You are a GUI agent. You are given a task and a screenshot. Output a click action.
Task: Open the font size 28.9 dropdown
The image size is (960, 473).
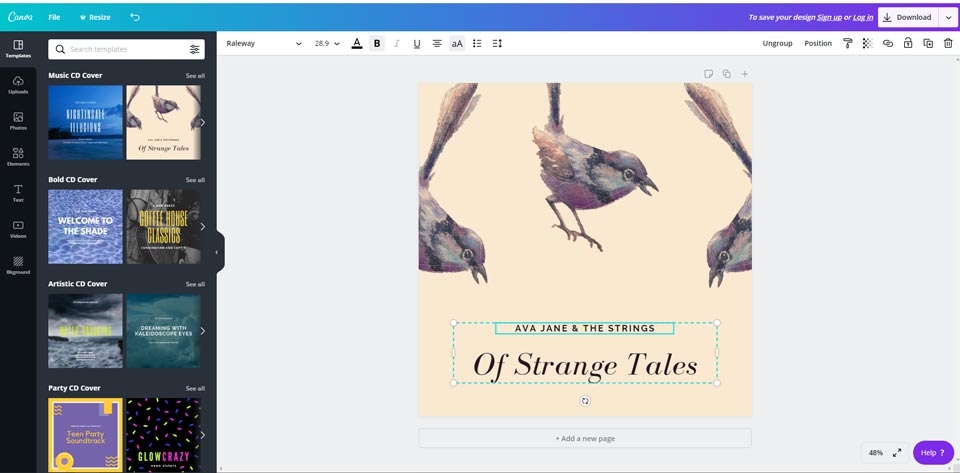327,43
